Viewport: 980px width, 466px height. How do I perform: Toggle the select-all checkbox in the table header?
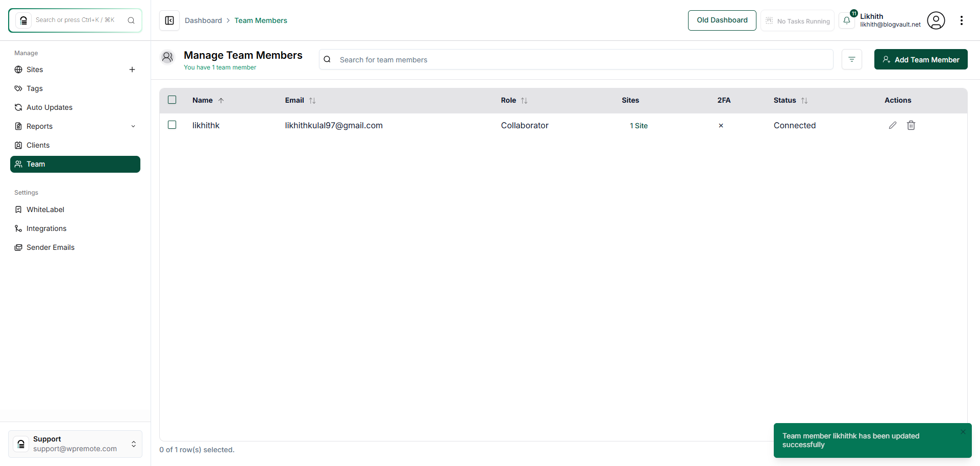pos(171,100)
